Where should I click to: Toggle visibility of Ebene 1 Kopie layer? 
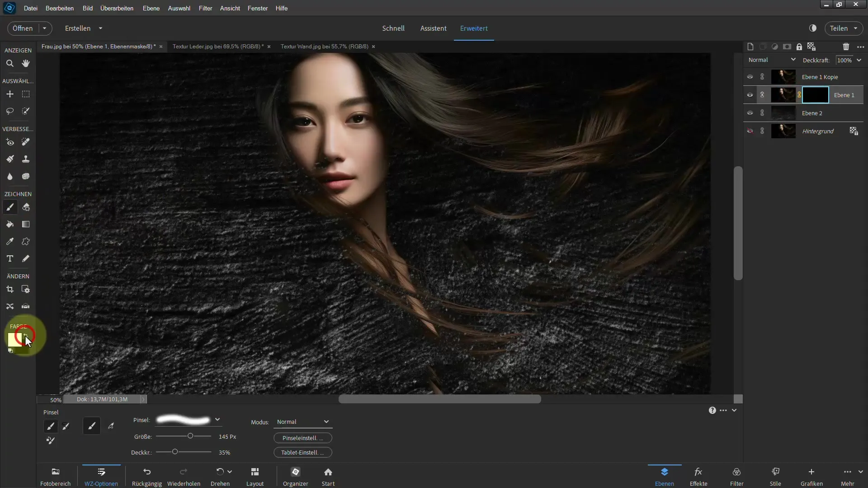tap(750, 76)
